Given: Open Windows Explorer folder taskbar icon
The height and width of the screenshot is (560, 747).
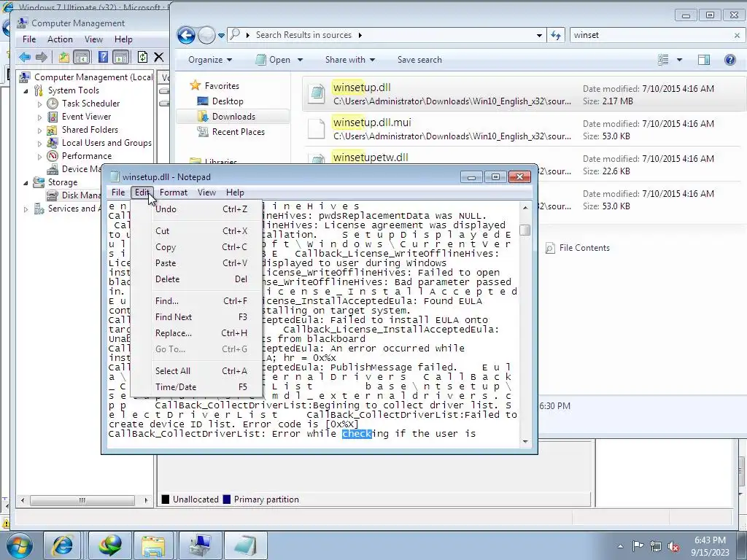Looking at the screenshot, I should click(x=153, y=545).
